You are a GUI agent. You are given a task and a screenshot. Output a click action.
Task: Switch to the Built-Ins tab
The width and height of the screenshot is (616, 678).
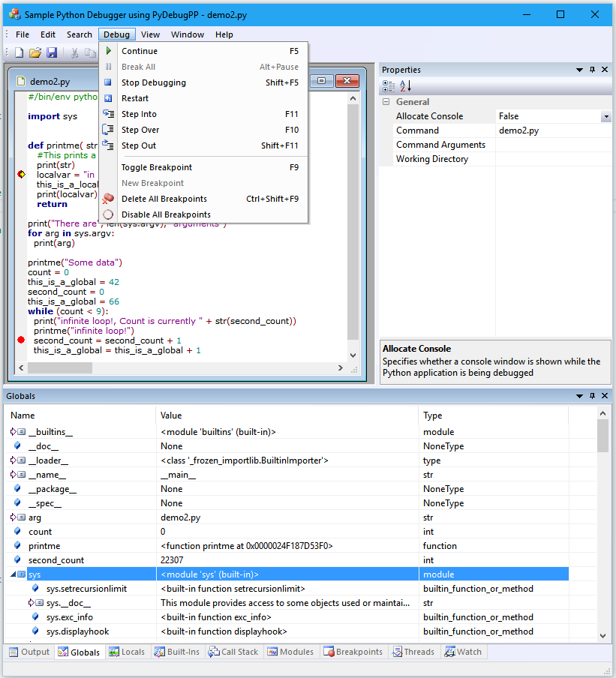click(177, 652)
